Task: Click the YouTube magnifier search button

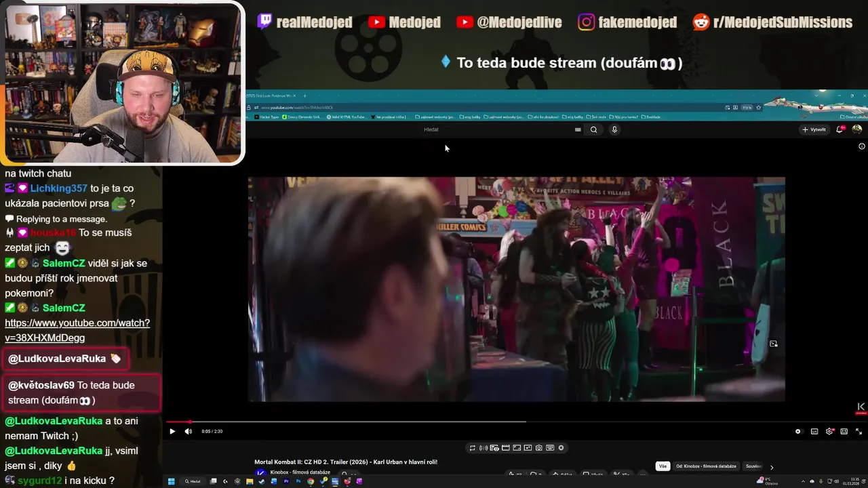Action: pos(593,129)
